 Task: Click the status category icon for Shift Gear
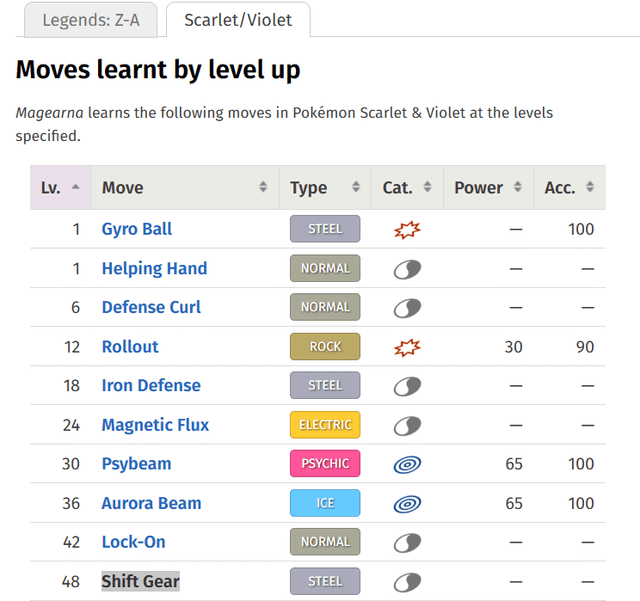click(x=407, y=581)
